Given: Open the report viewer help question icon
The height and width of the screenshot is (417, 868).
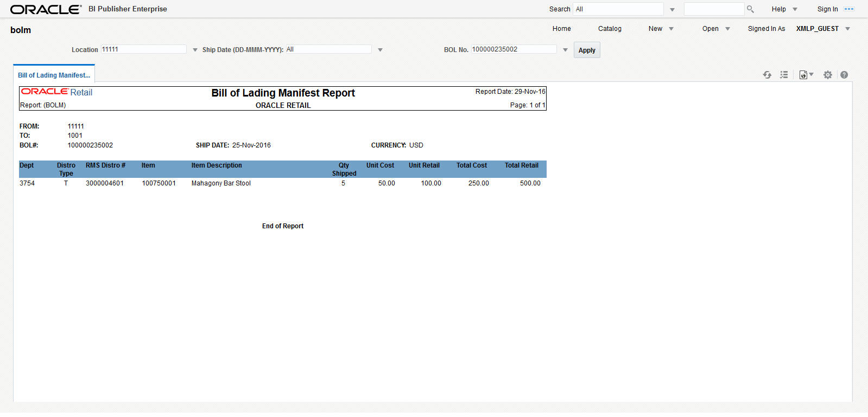Looking at the screenshot, I should click(844, 75).
